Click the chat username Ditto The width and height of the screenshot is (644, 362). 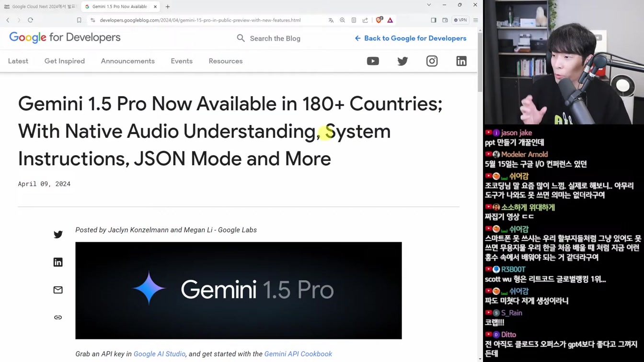[x=508, y=334]
